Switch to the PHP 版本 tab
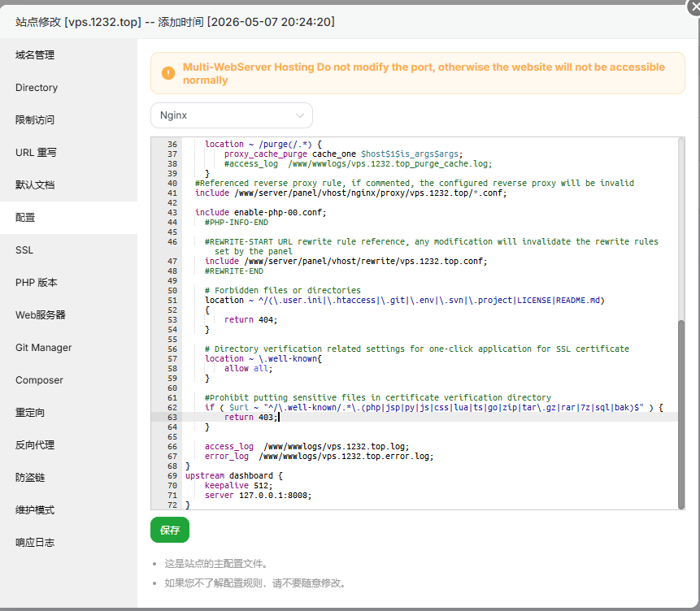Image resolution: width=700 pixels, height=611 pixels. tap(36, 283)
